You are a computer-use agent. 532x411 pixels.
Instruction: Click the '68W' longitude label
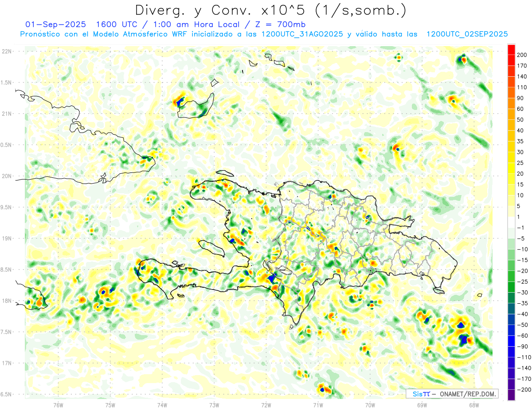(x=473, y=405)
